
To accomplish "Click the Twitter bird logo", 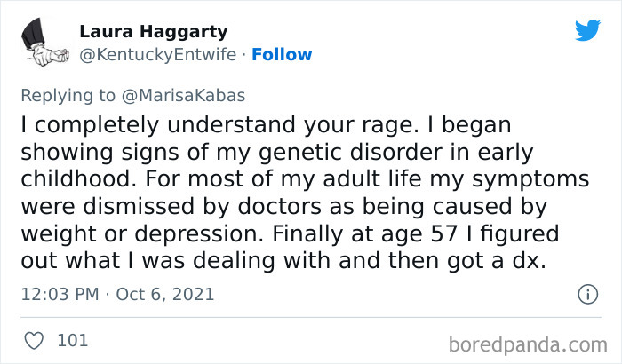I will 587,30.
